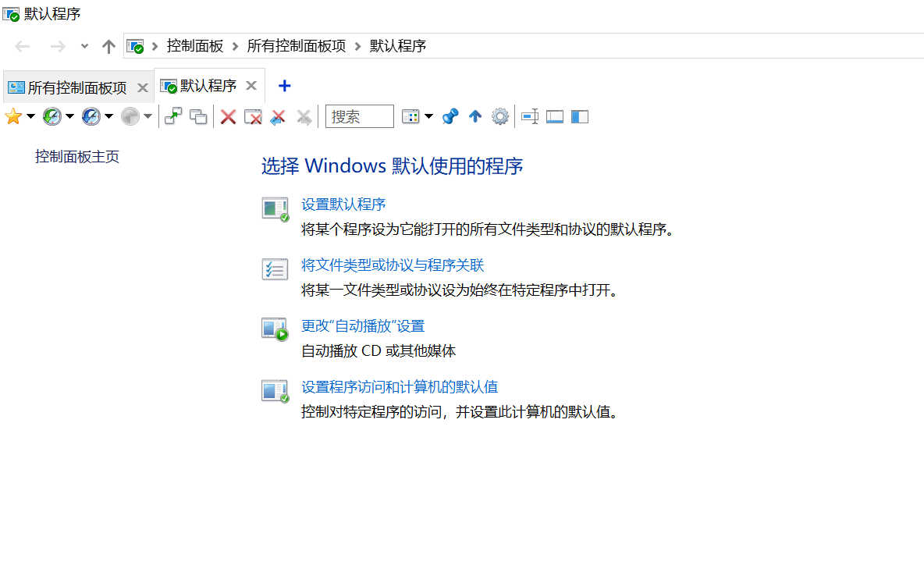This screenshot has width=924, height=583.
Task: Expand the view layout dropdown arrow
Action: (x=429, y=117)
